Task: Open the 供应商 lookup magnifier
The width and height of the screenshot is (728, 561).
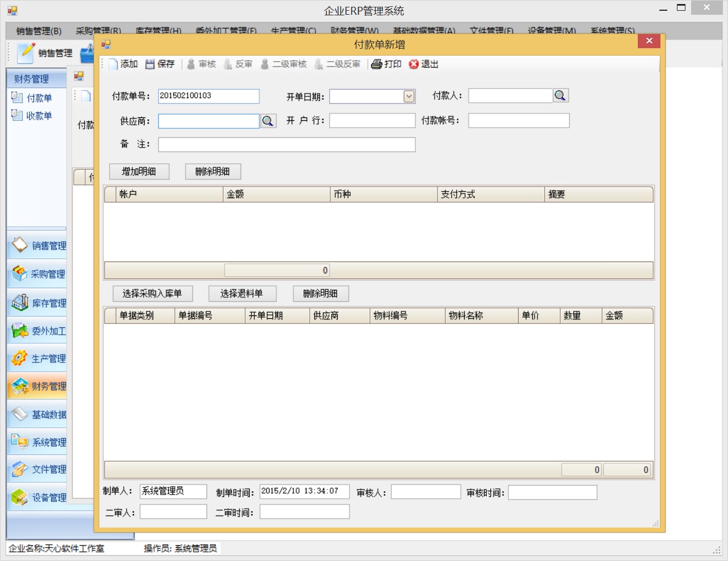Action: pyautogui.click(x=268, y=121)
